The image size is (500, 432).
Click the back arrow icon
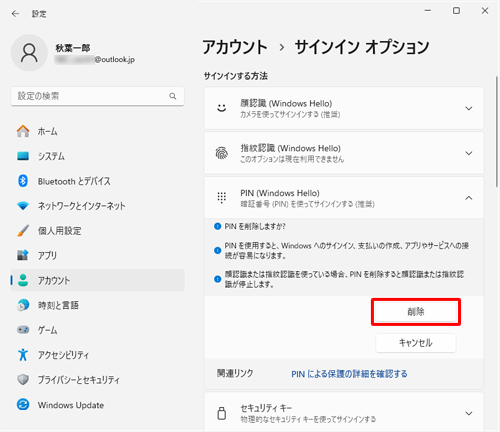click(15, 14)
